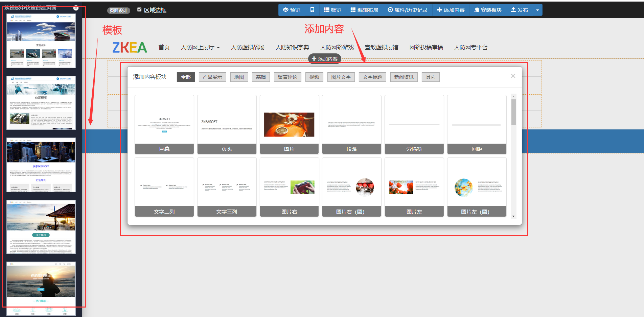
Task: Filter widgets by 地图
Action: tap(239, 77)
